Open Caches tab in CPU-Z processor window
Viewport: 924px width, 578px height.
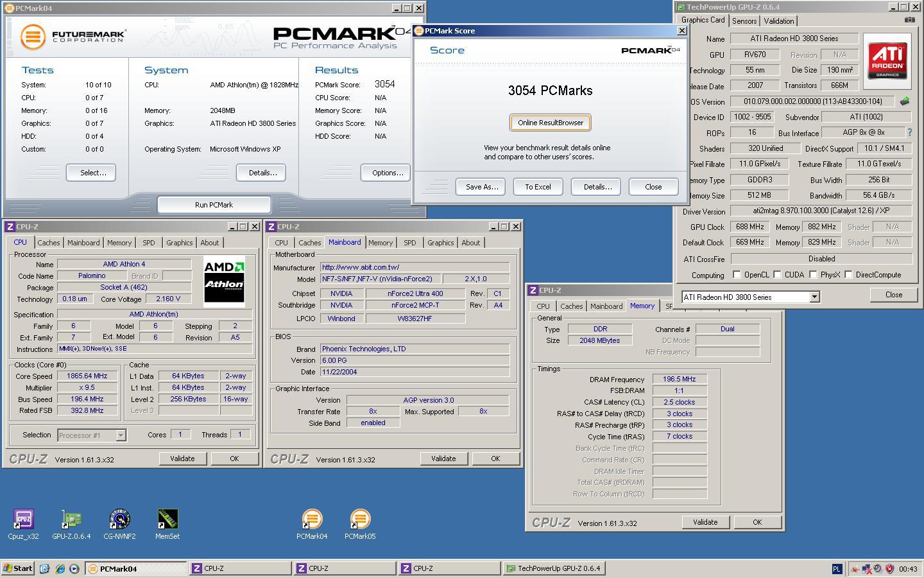pos(48,243)
